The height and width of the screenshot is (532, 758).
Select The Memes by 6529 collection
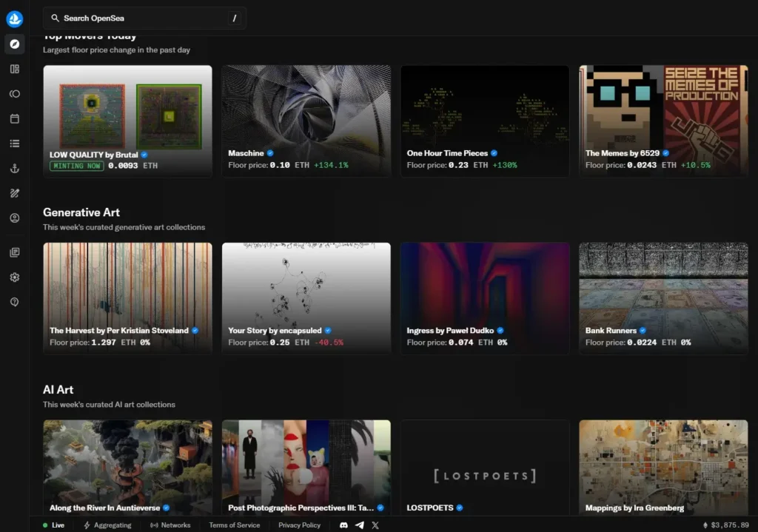pos(663,121)
